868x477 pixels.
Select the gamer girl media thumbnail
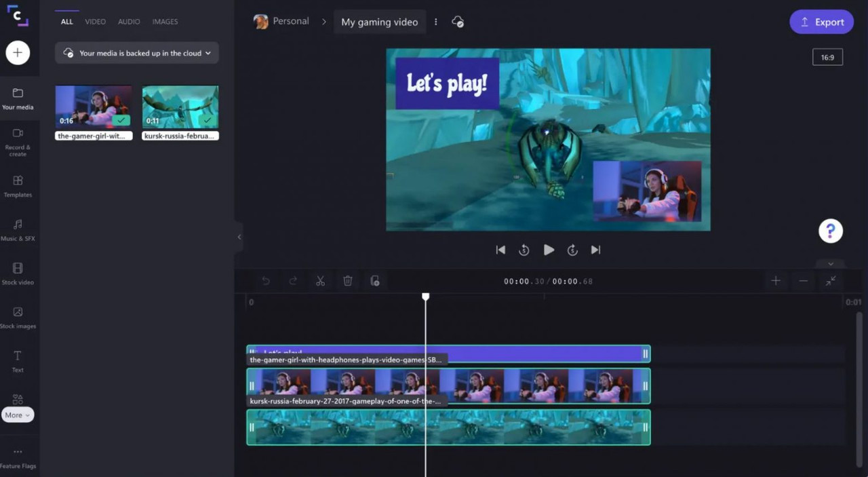point(94,107)
